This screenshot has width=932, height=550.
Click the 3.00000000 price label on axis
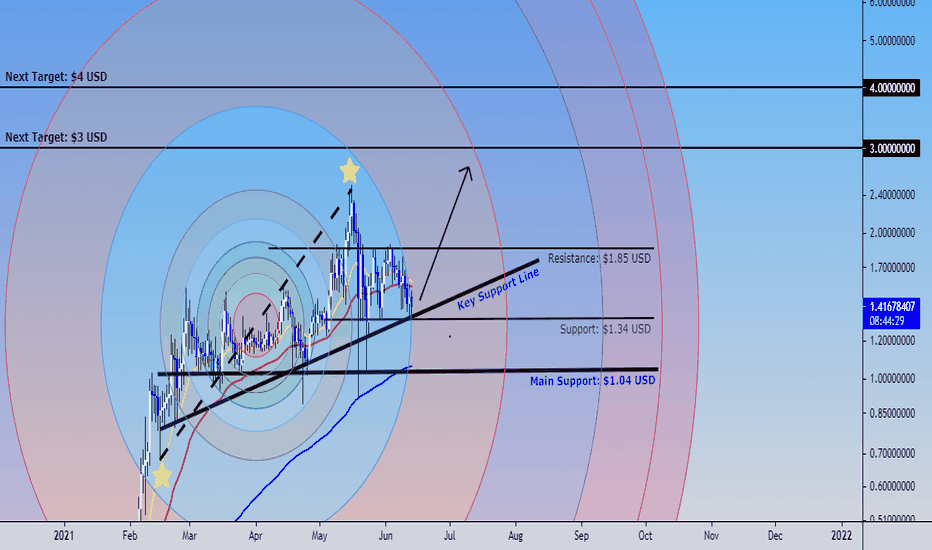892,149
